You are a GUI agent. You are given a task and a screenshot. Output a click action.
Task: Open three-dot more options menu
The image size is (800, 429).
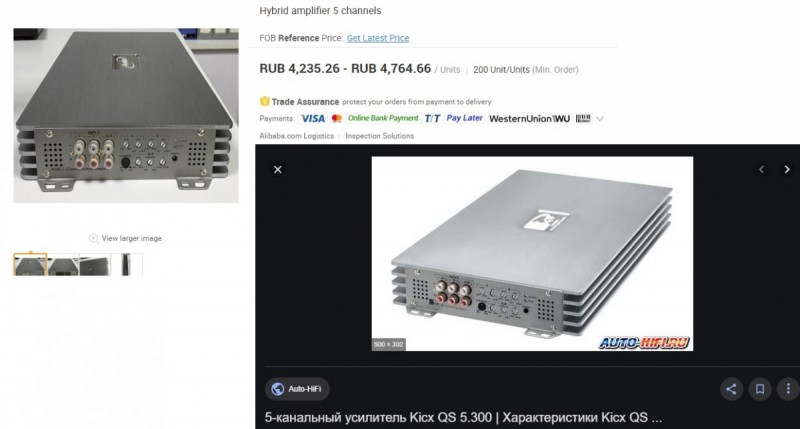(x=788, y=389)
